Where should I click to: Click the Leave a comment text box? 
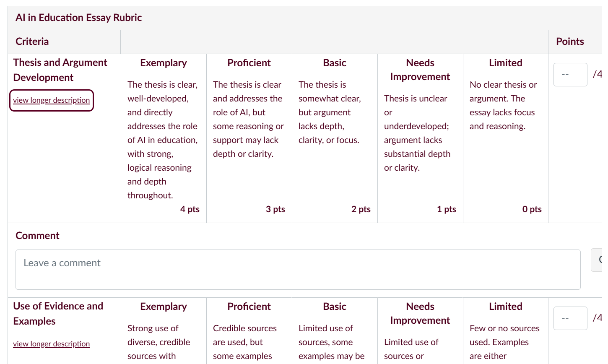[x=298, y=270]
